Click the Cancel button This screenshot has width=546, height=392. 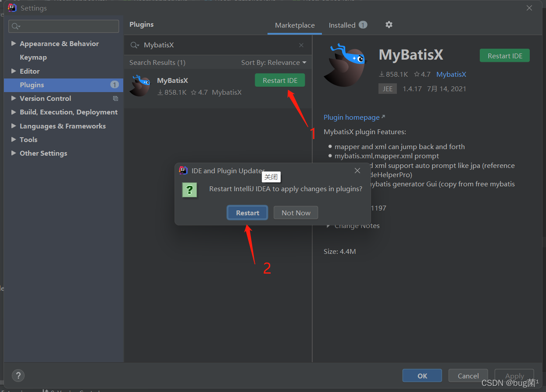point(468,376)
